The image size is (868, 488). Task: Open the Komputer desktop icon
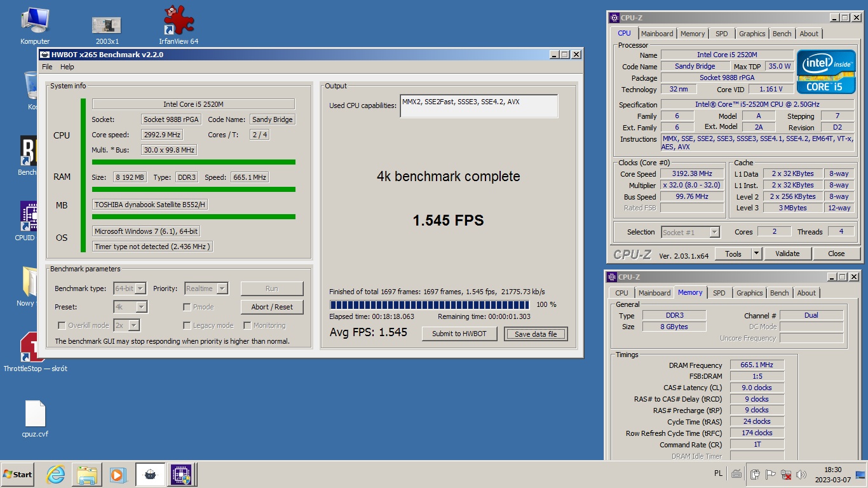click(x=35, y=25)
